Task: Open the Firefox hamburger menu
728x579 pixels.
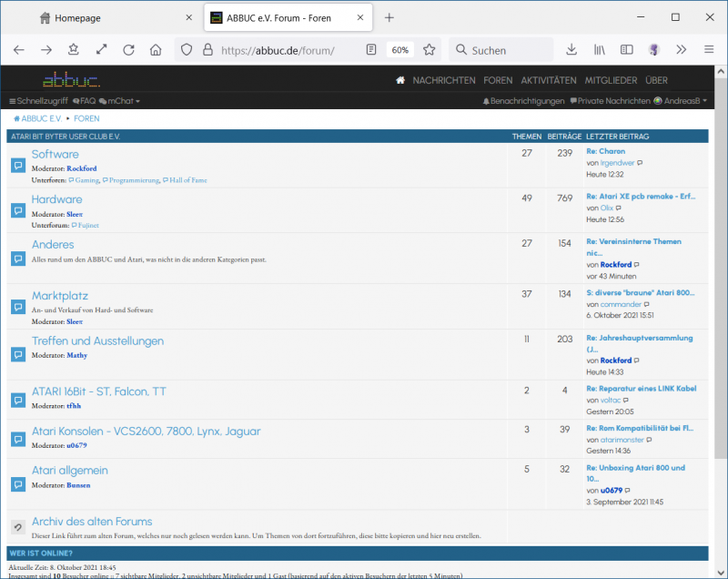Action: click(x=708, y=50)
